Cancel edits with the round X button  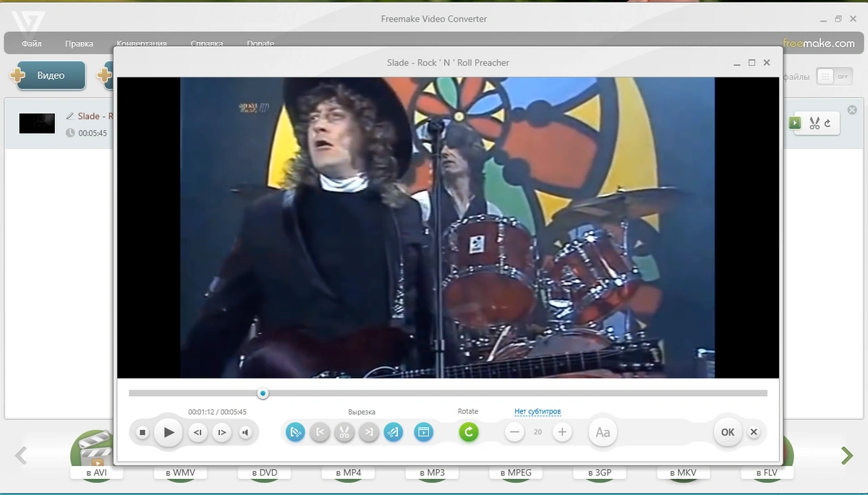[x=754, y=432]
